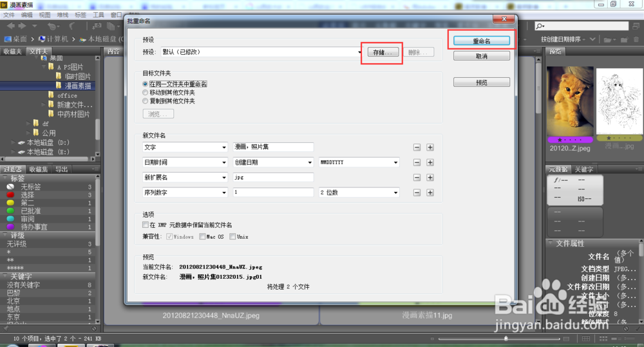The width and height of the screenshot is (644, 347).
Task: Remove the 序列数字 row with minus button
Action: 417,192
